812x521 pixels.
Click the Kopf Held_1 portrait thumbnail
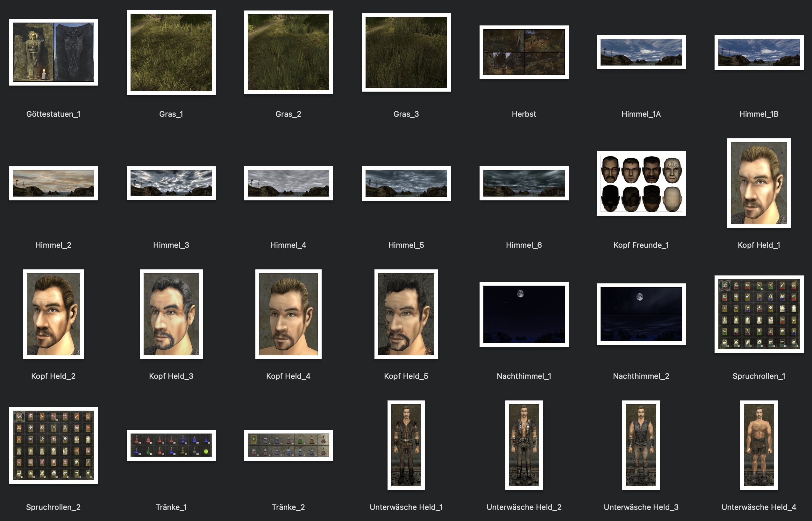[x=759, y=183]
